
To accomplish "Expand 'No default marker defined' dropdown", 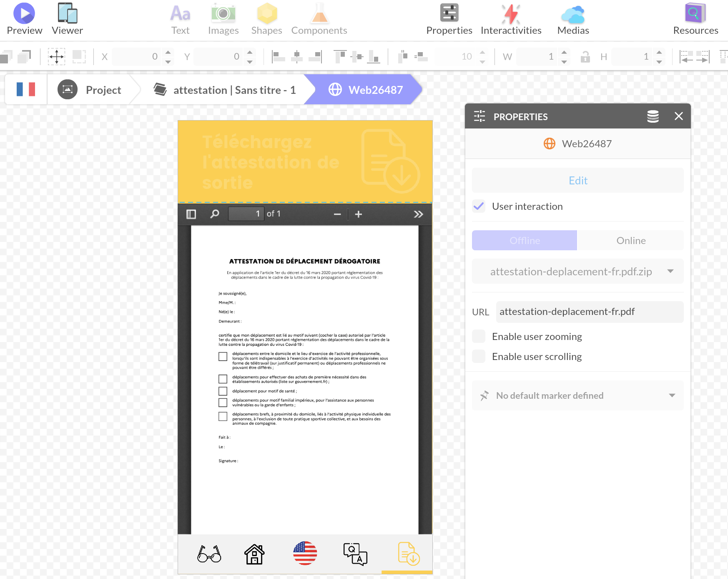I will pos(577,395).
